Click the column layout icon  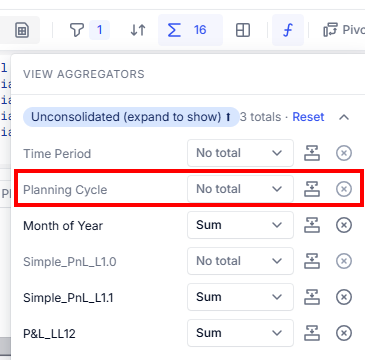point(243,30)
